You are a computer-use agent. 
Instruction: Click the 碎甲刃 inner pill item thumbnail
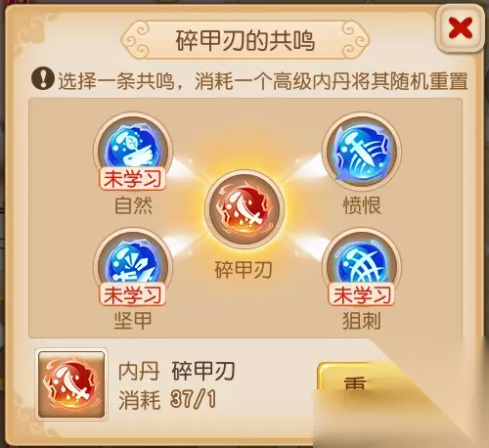pos(71,384)
